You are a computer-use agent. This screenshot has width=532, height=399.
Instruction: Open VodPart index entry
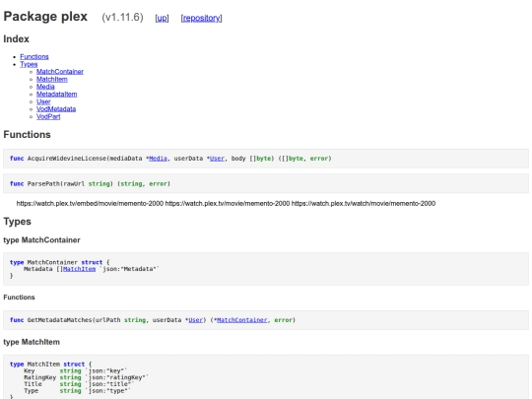(48, 116)
